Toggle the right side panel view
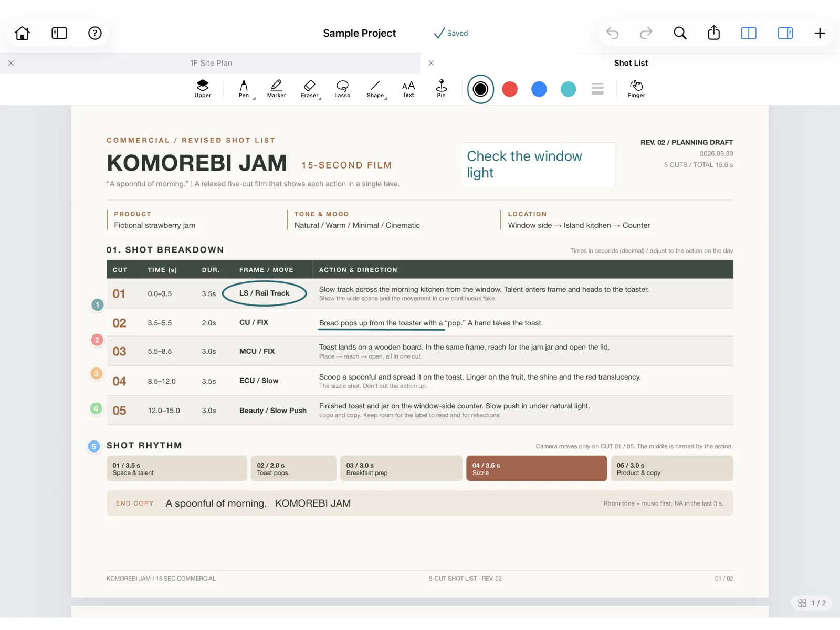Screen dimensions: 840x630 (x=785, y=33)
